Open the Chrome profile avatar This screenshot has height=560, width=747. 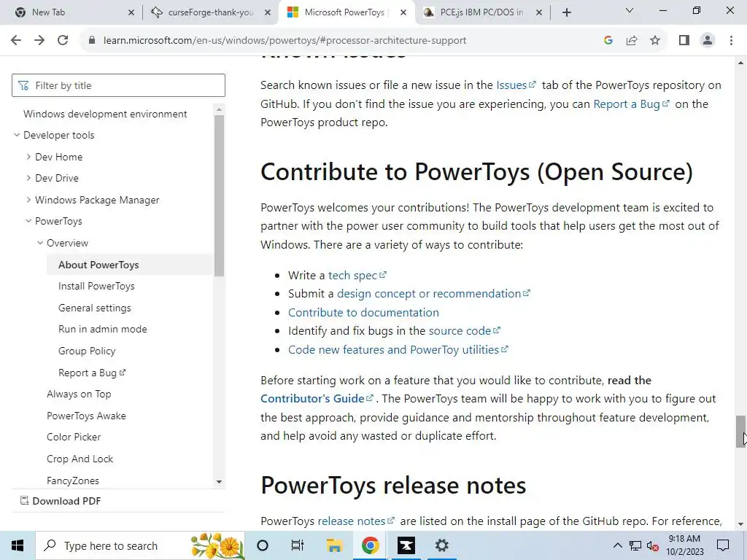(708, 41)
